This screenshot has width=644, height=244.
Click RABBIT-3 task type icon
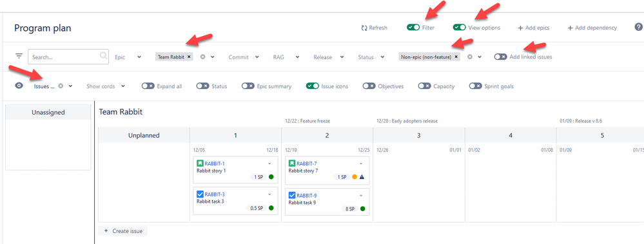(200, 194)
